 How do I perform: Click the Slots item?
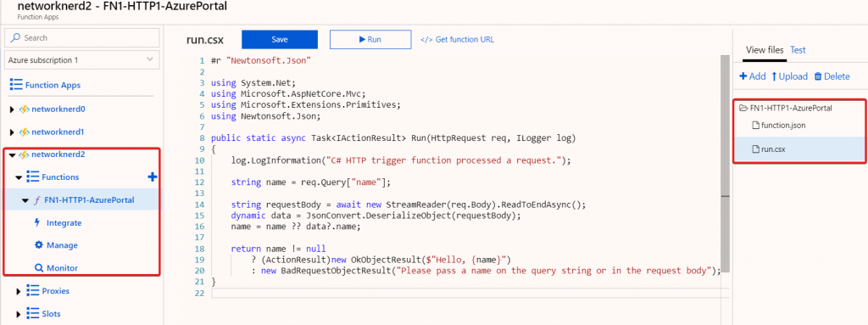52,313
